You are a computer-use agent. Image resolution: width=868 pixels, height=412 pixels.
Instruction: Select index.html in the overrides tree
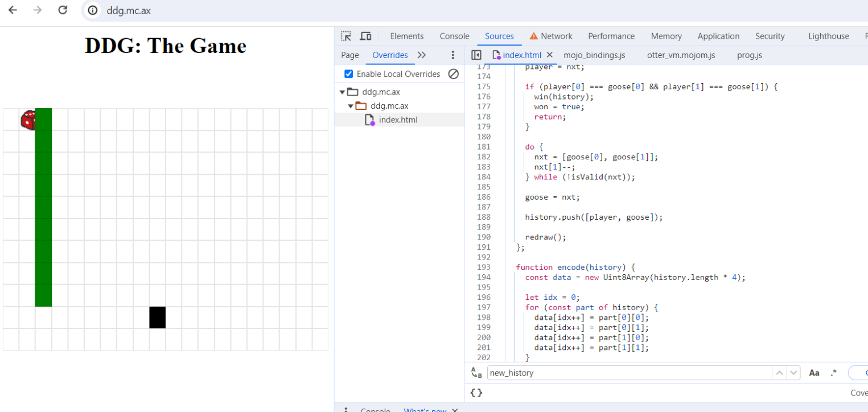pos(397,120)
